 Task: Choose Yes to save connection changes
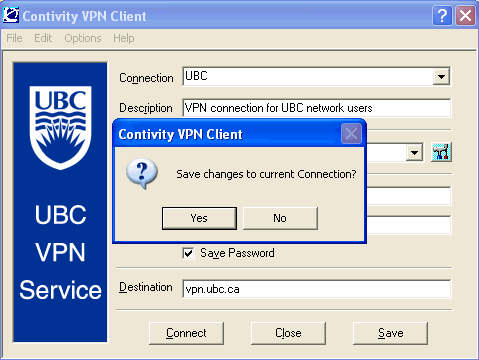(x=199, y=218)
